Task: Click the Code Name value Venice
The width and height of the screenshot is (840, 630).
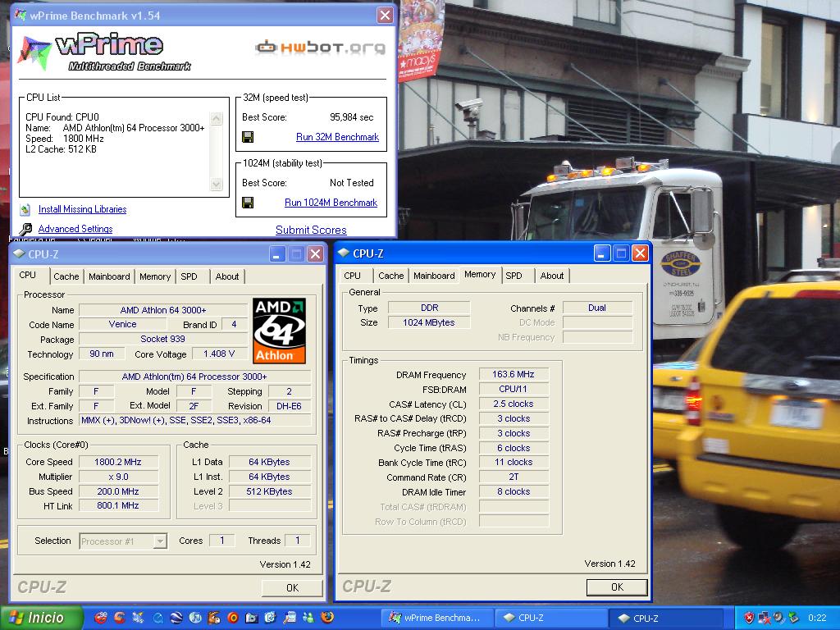Action: tap(123, 324)
